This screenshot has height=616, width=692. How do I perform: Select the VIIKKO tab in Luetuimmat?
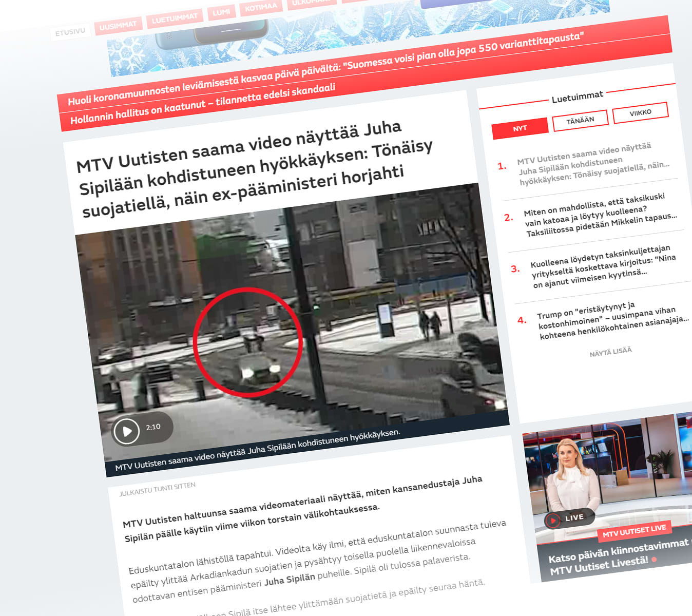(640, 112)
